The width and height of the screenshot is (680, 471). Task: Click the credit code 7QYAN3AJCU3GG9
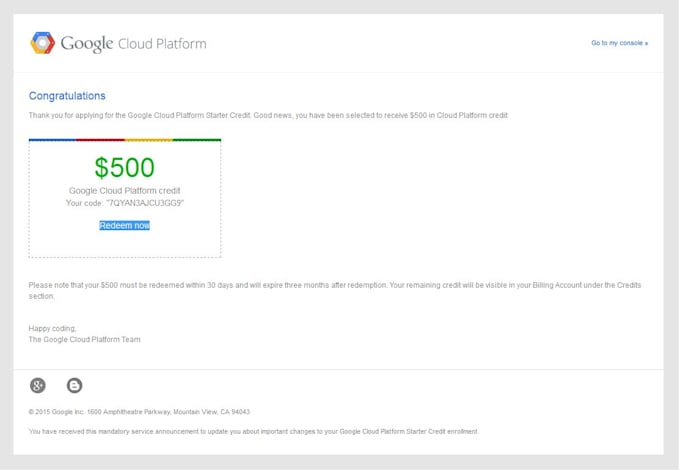coord(140,203)
